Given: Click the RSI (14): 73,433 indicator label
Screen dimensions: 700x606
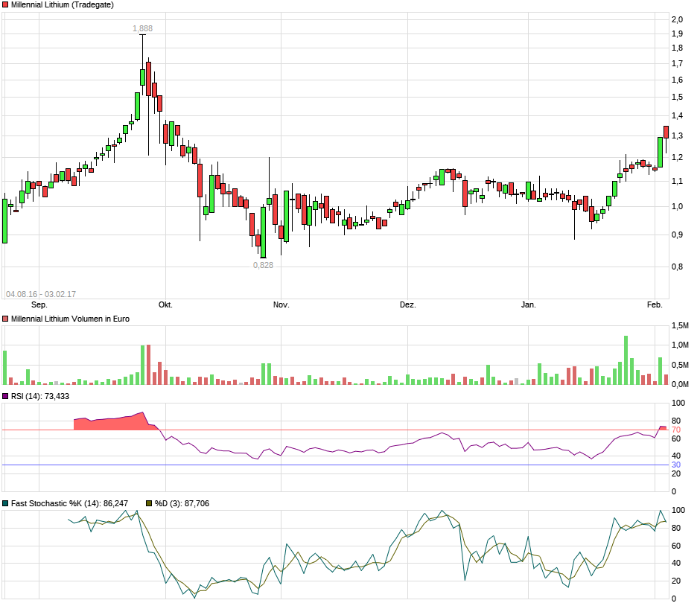Looking at the screenshot, I should [40, 396].
